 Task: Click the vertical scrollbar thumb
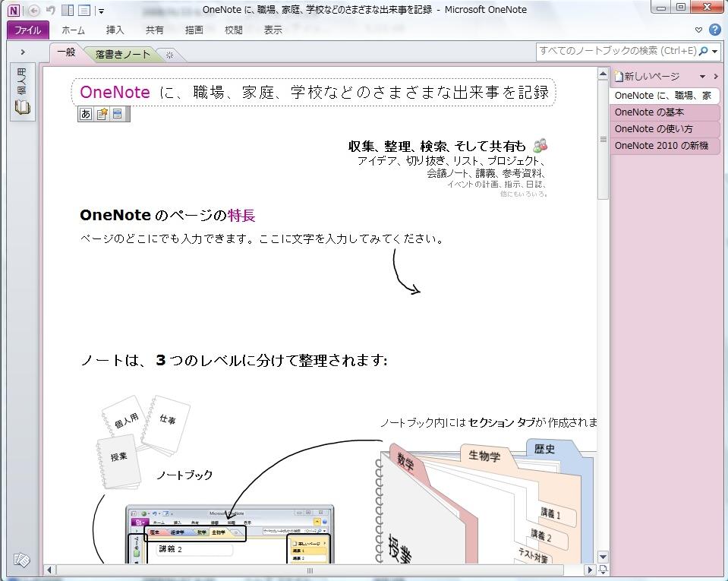(x=603, y=139)
